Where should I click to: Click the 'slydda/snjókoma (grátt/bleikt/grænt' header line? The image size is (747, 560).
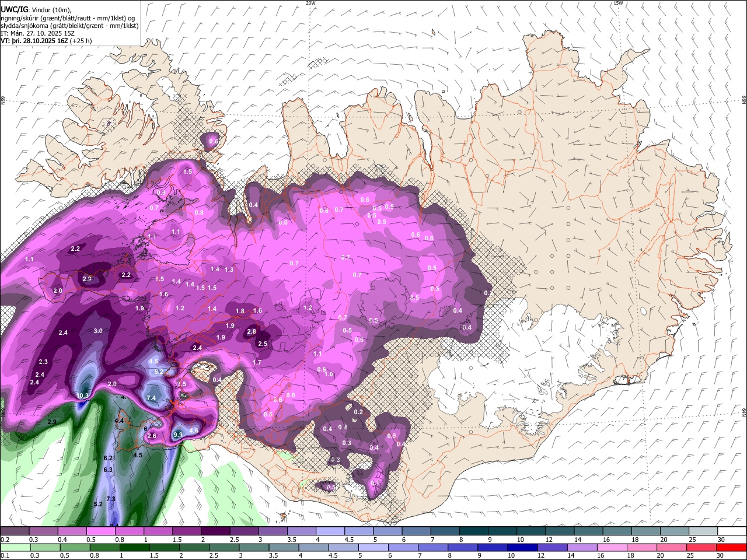tap(69, 26)
